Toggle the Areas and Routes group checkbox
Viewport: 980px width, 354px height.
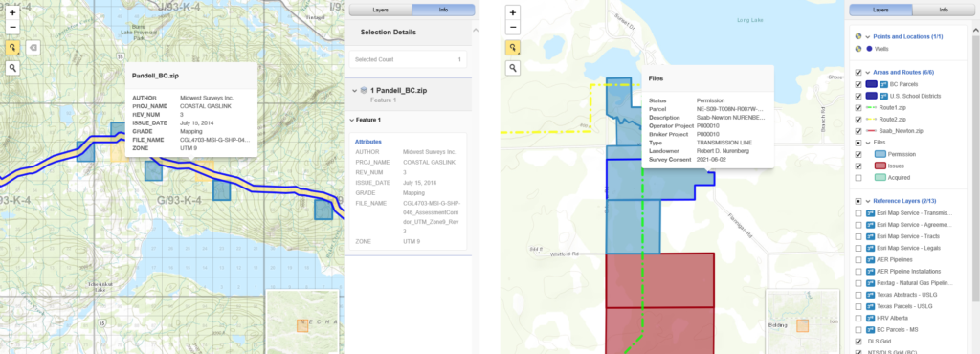pyautogui.click(x=858, y=72)
